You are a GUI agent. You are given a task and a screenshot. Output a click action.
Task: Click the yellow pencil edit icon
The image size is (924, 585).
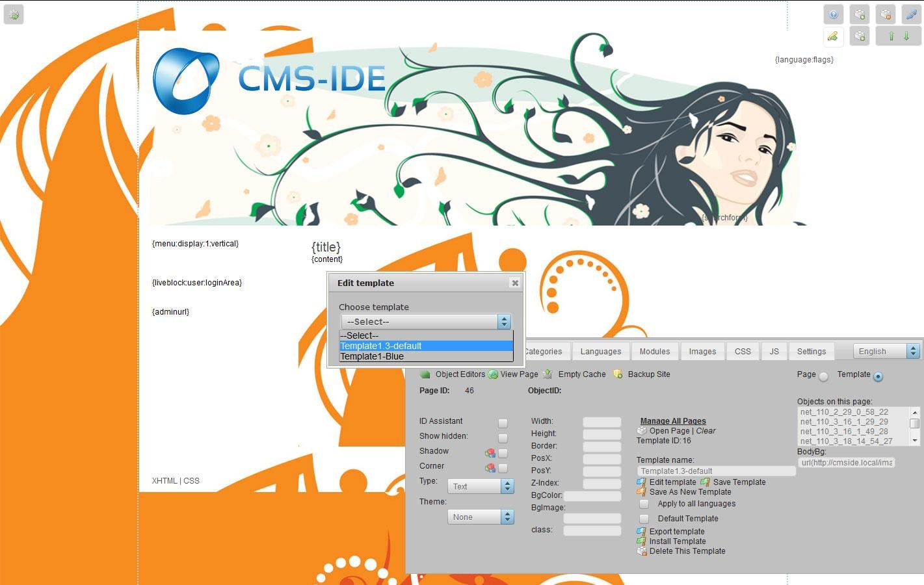click(834, 36)
